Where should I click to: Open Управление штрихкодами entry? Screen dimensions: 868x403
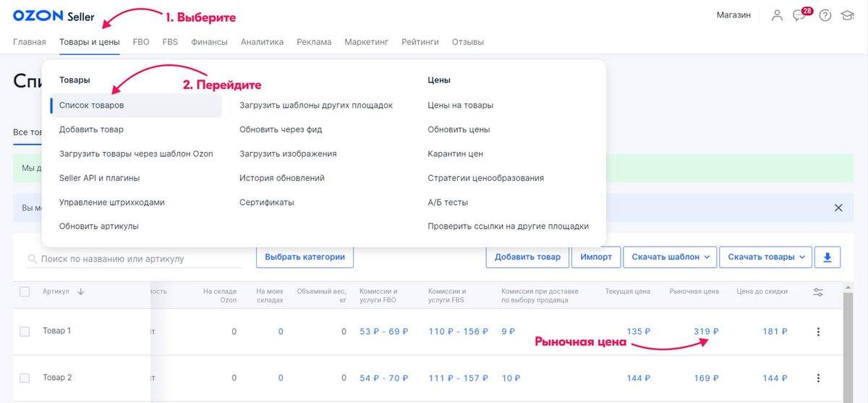coord(112,203)
